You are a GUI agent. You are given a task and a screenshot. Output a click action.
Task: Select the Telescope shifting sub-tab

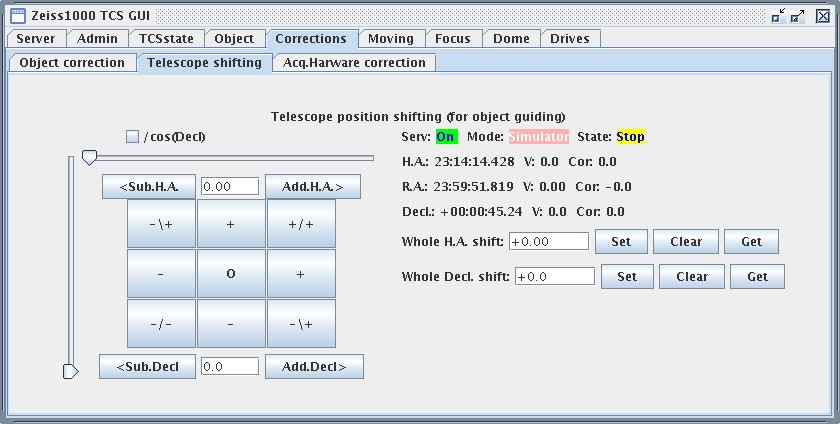pyautogui.click(x=205, y=63)
